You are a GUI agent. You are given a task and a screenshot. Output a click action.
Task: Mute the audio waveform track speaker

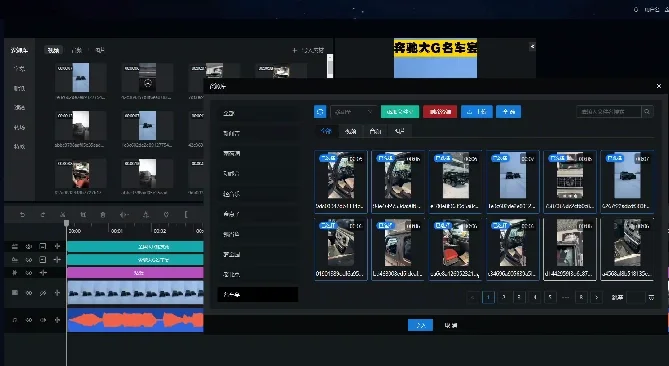click(43, 320)
